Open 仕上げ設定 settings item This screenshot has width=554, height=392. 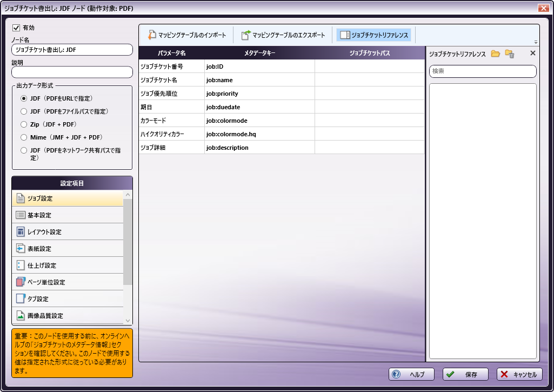click(x=68, y=265)
